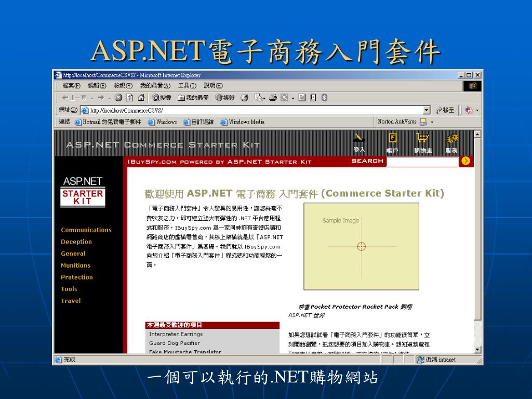Screen dimensions: 532x399
Task: Click the Windows flag throbber logo
Action: (x=472, y=86)
